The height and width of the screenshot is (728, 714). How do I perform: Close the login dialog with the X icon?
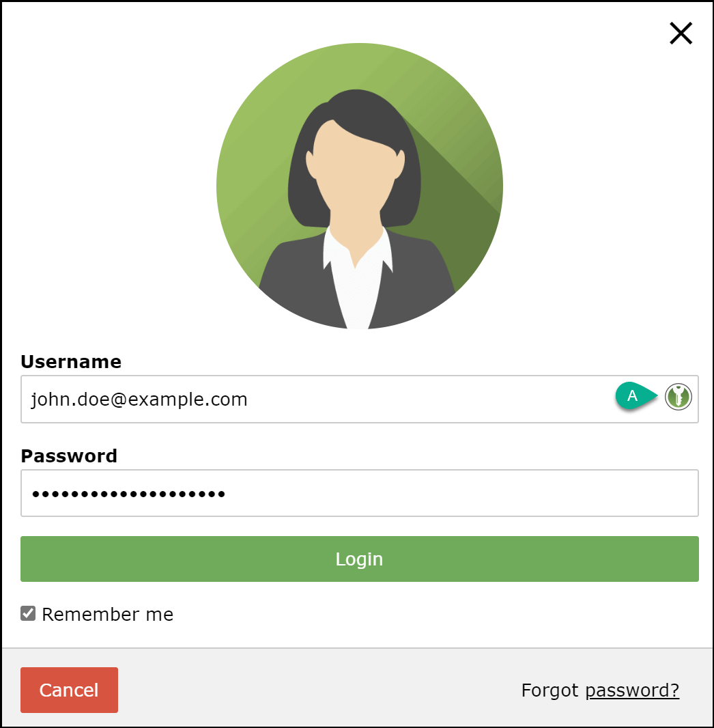click(x=681, y=33)
